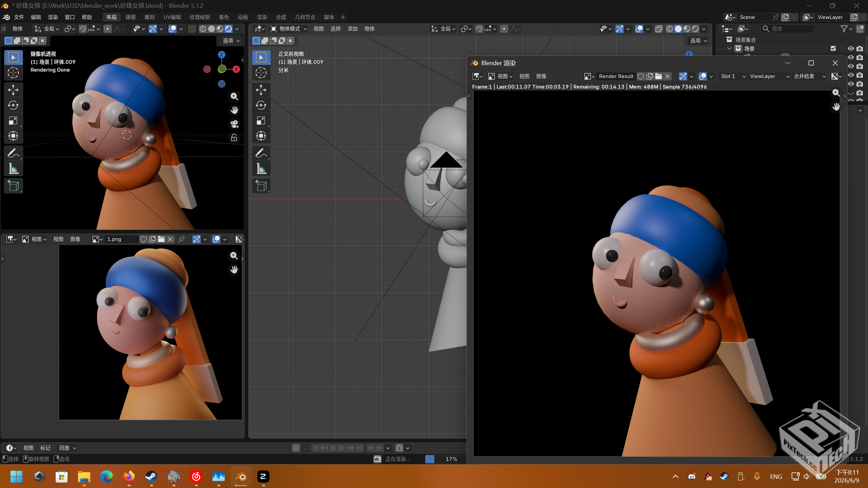This screenshot has height=488, width=868.
Task: Toggle the 场景 collection exclude checkbox
Action: [833, 49]
